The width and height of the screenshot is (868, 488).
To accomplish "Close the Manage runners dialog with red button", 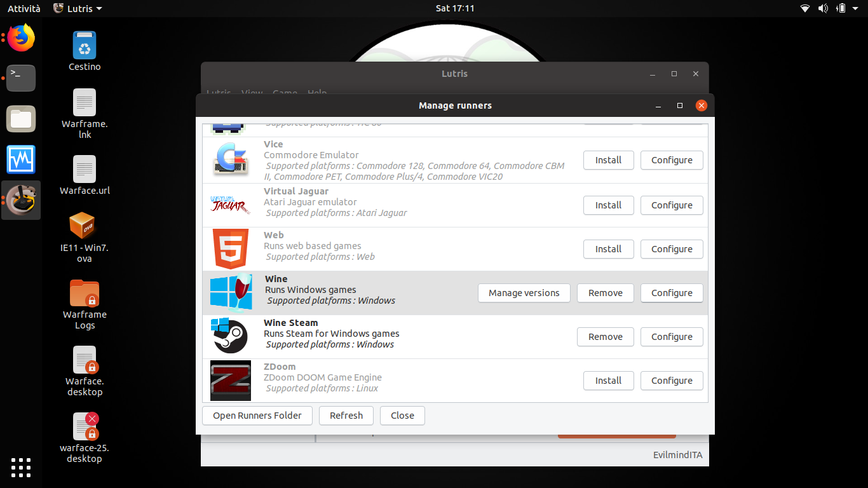I will tap(701, 105).
